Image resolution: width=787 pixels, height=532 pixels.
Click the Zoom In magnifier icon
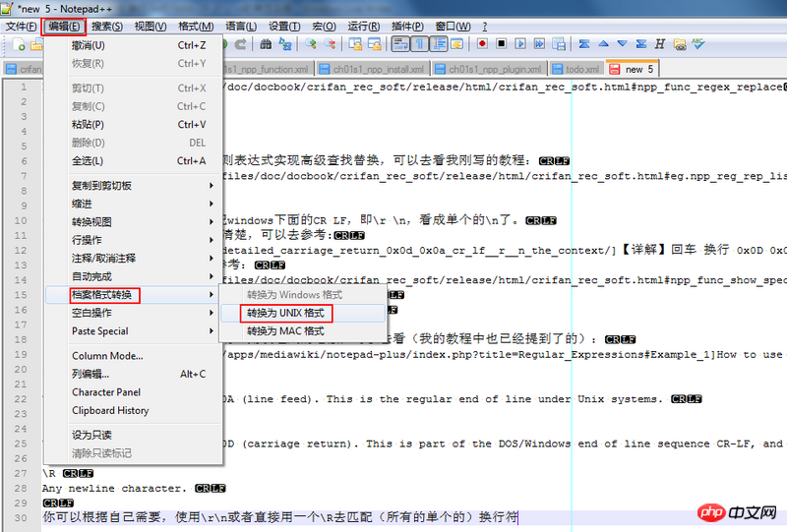pyautogui.click(x=311, y=44)
